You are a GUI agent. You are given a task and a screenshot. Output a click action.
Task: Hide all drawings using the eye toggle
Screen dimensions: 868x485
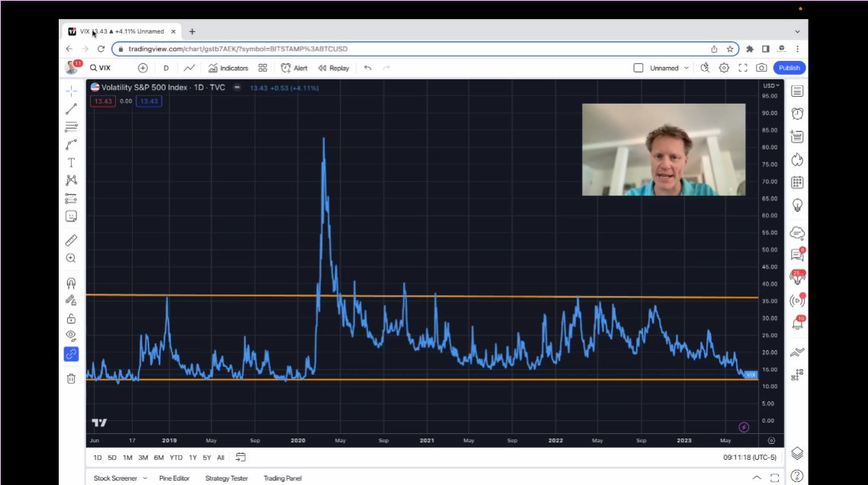pyautogui.click(x=71, y=336)
